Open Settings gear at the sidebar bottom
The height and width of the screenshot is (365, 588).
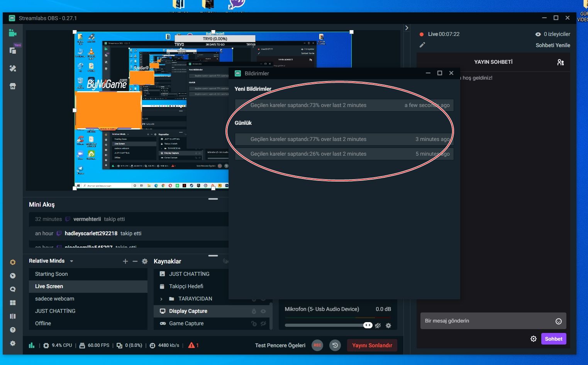click(13, 343)
